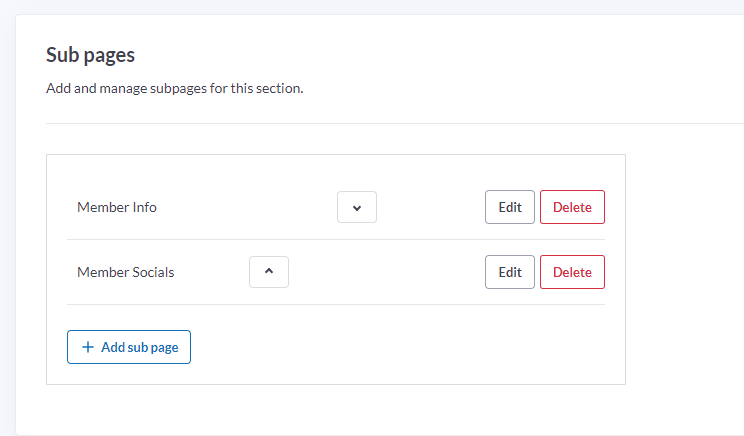The image size is (744, 436).
Task: Open the editor via Edit next to Member Socials
Action: pos(510,272)
